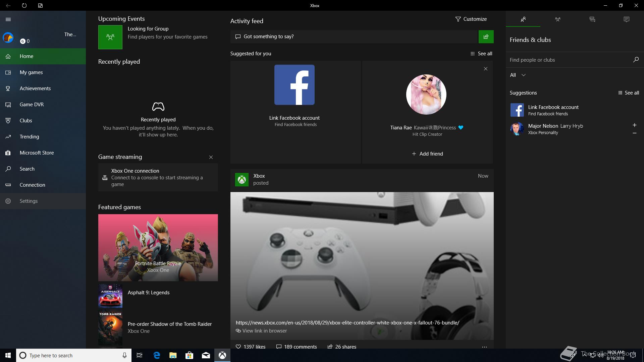Viewport: 644px width, 362px height.
Task: Open Fortnite Battle Royale featured tile
Action: (158, 248)
